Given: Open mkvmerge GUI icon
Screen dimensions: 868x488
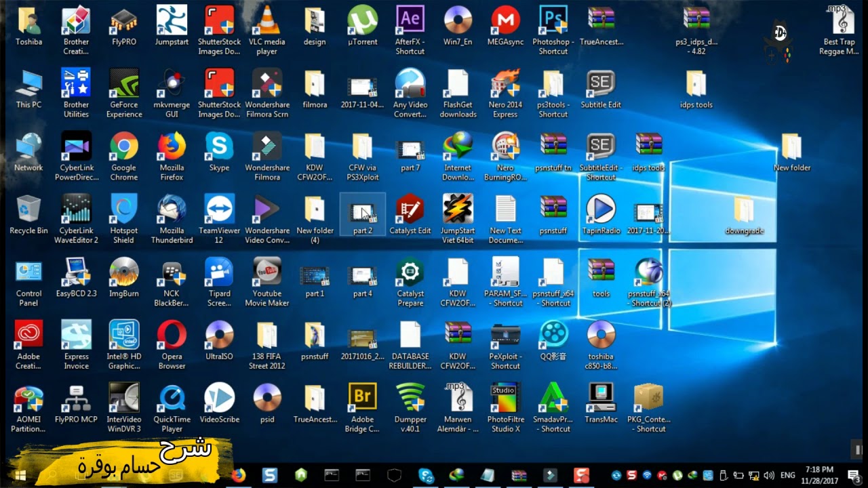Looking at the screenshot, I should tap(172, 83).
